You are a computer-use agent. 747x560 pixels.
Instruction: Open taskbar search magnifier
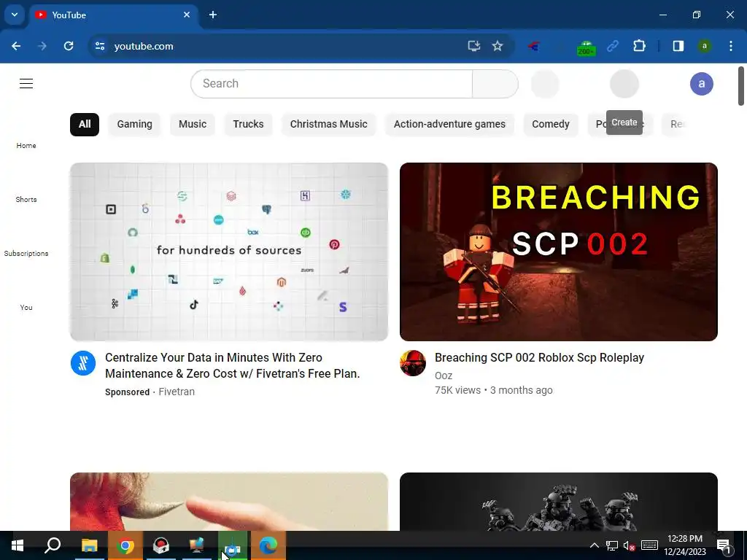click(53, 545)
